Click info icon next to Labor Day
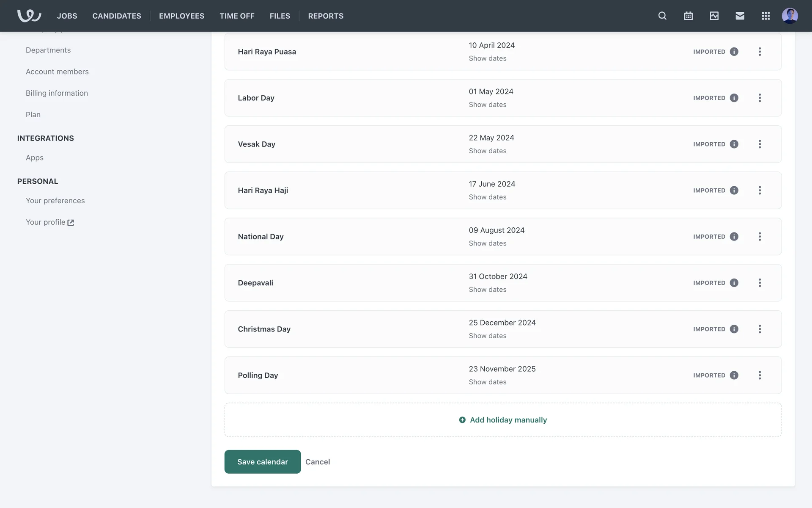Image resolution: width=812 pixels, height=508 pixels. click(734, 98)
